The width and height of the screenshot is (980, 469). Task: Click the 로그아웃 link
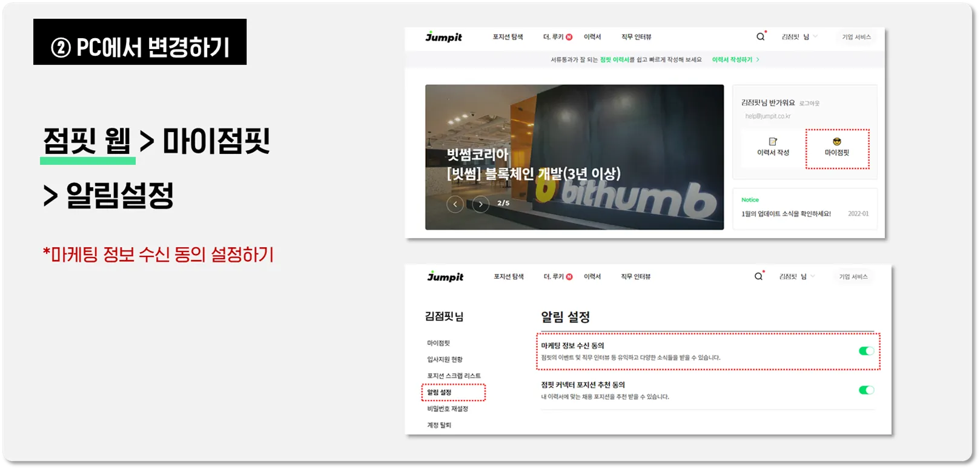pyautogui.click(x=809, y=104)
